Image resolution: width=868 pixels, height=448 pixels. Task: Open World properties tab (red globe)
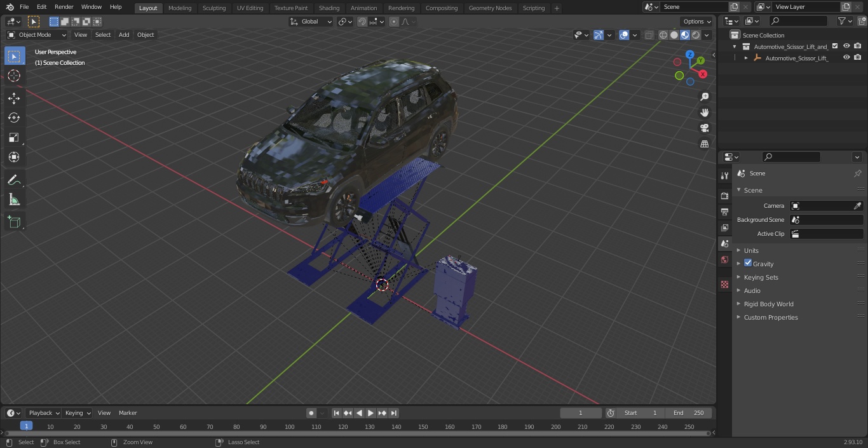pos(724,259)
